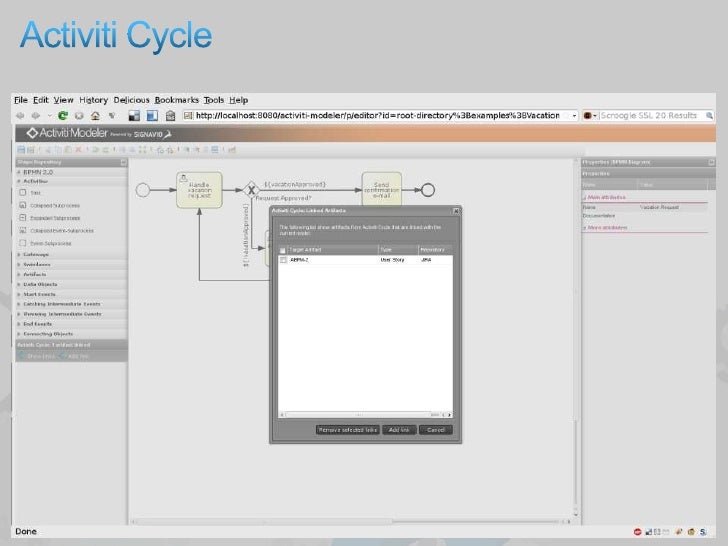Open the Delicious menu
Viewport: 728px width, 546px height.
(x=131, y=100)
